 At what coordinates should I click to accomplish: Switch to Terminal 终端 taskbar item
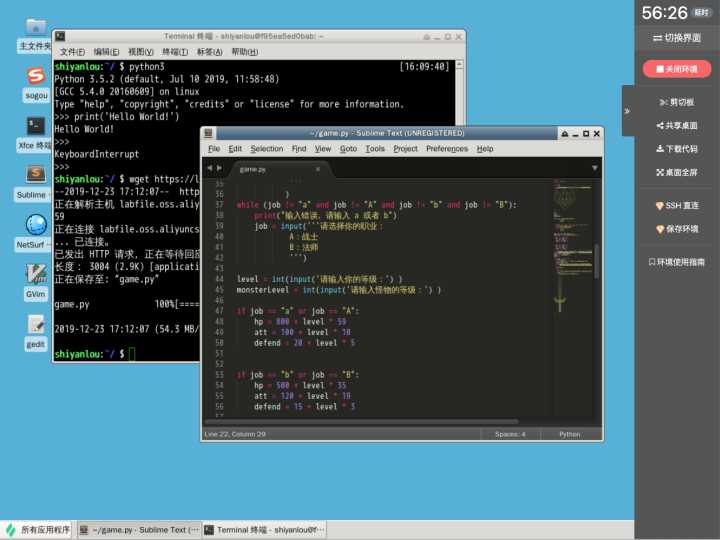pos(265,530)
